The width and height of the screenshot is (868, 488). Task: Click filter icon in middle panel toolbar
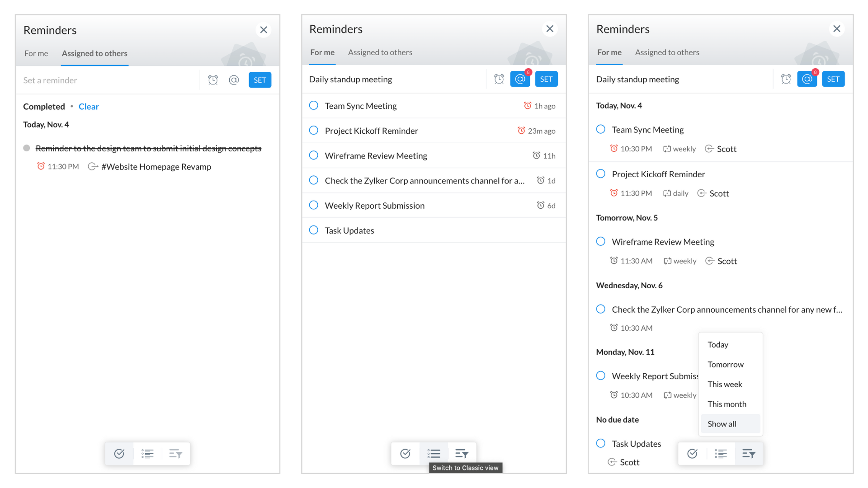tap(462, 453)
